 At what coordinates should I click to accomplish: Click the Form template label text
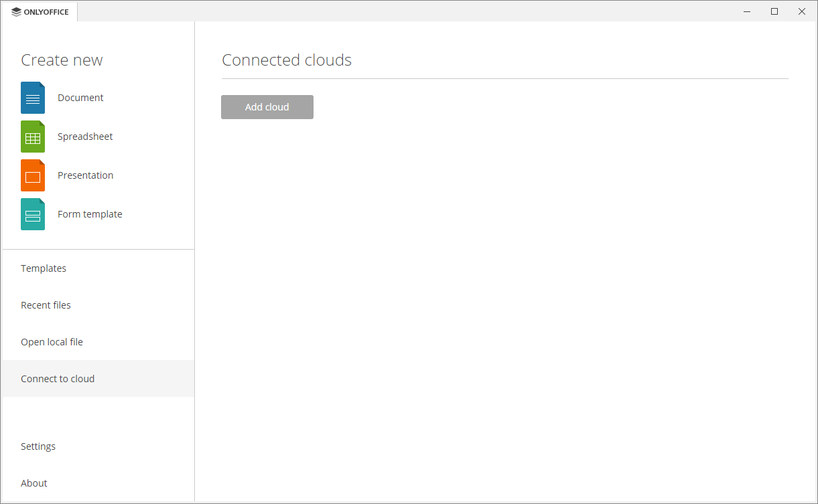click(x=89, y=214)
